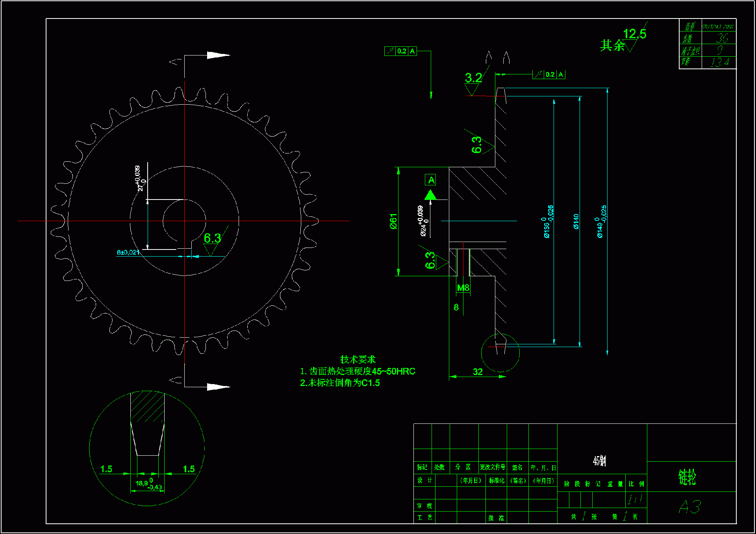Click the datum A triangle marker
Screen dimensions: 756x534
[430, 195]
